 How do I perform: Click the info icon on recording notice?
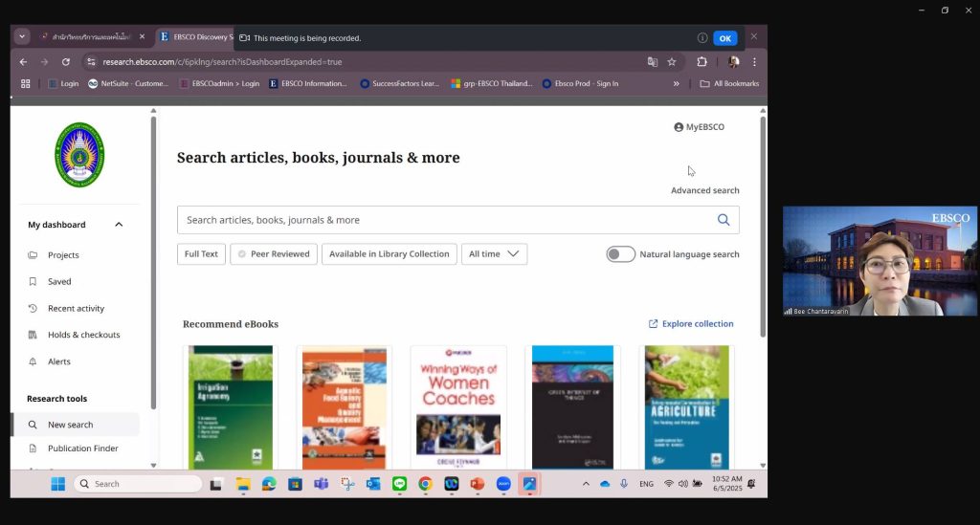[x=702, y=38]
